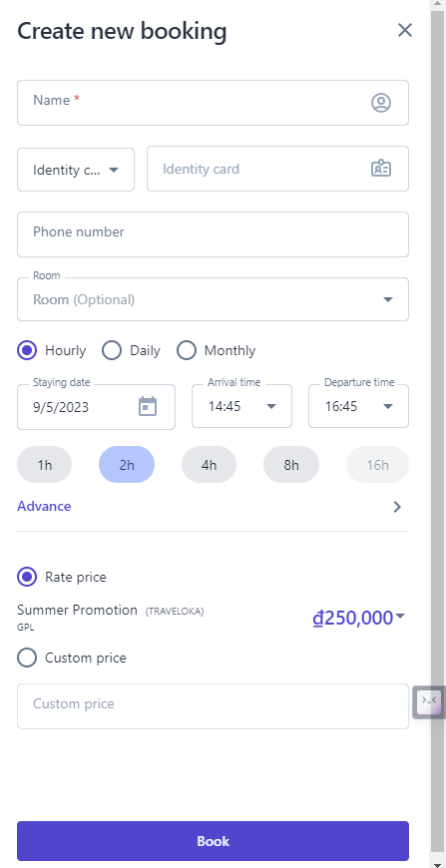Open the calendar icon in Staying date
The image size is (446, 868).
point(148,406)
